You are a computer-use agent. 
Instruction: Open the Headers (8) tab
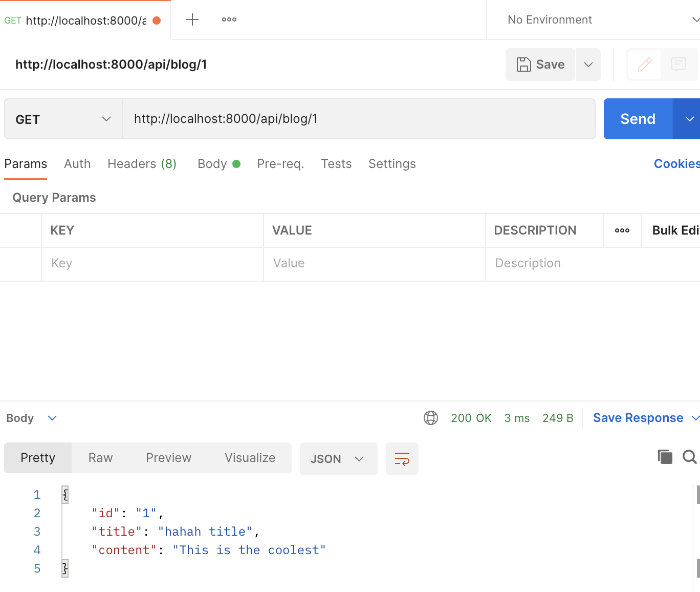click(142, 164)
